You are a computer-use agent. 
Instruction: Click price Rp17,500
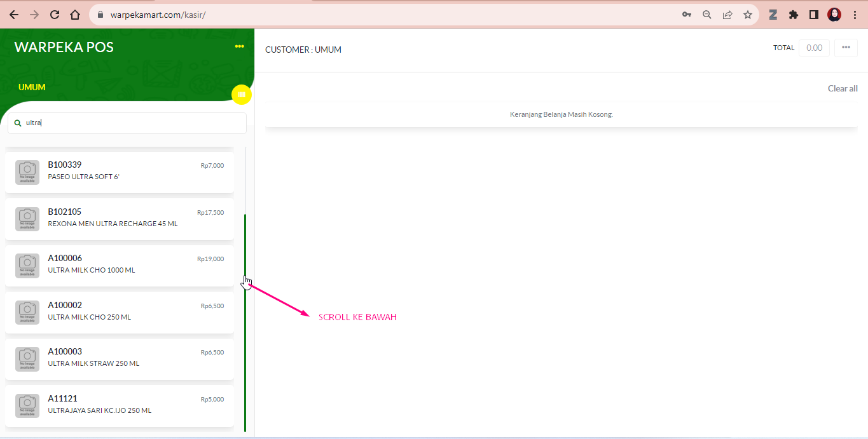click(210, 213)
